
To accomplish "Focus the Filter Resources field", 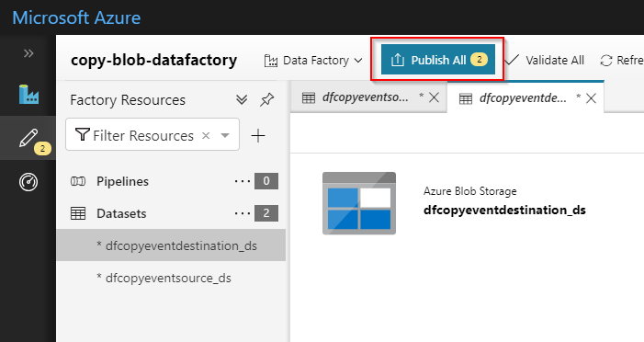I will tap(153, 135).
